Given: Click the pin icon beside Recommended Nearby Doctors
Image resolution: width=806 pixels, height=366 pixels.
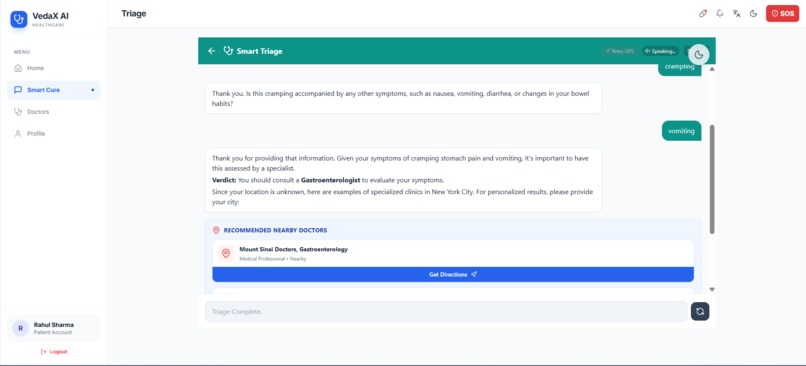Looking at the screenshot, I should pyautogui.click(x=216, y=230).
